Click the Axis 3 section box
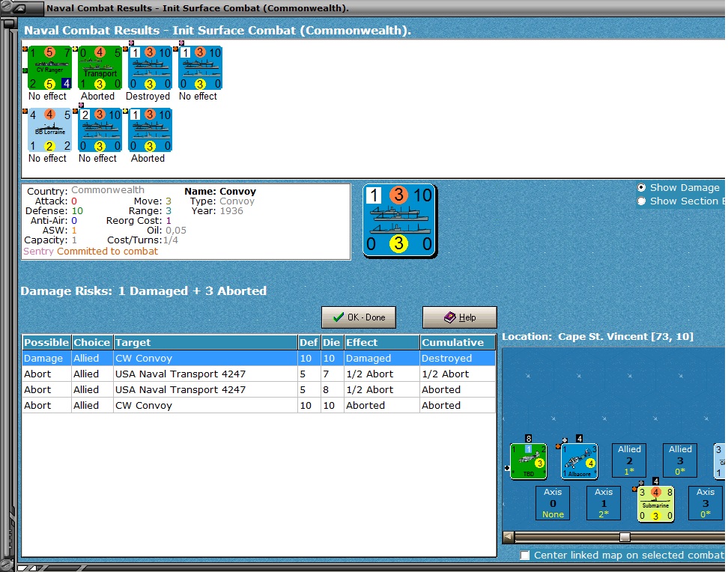Screen dimensions: 728x572 [706, 503]
